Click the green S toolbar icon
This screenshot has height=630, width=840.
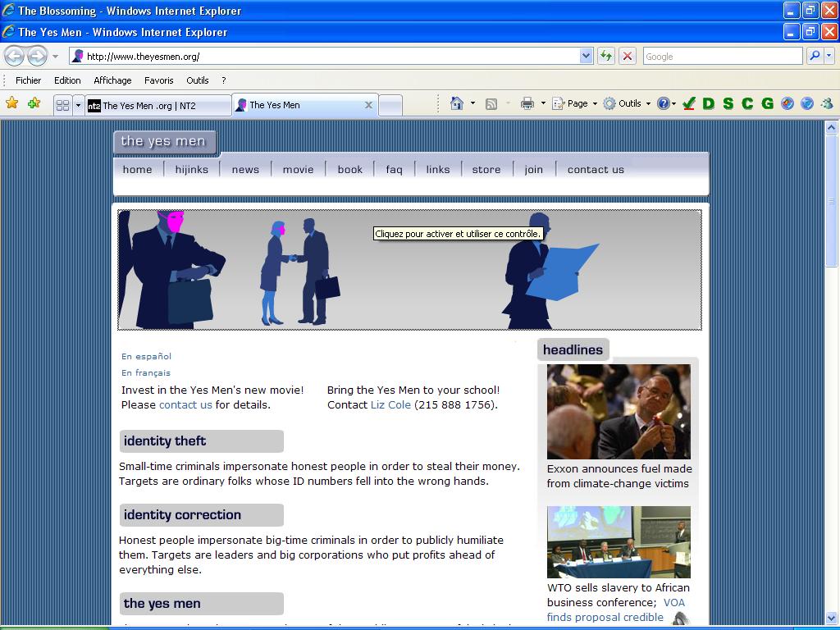click(728, 103)
